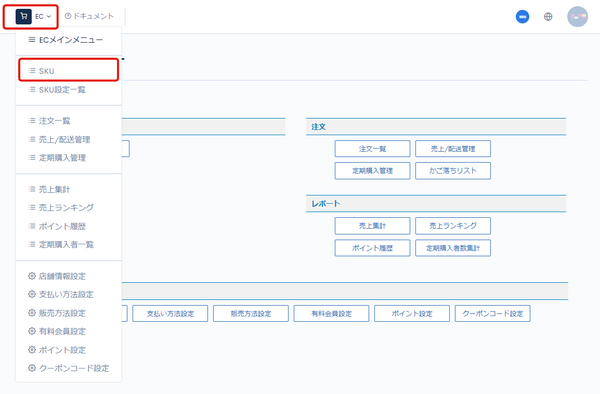Click list icon beside 売上ランキング menu item
This screenshot has width=600, height=394.
[x=32, y=208]
